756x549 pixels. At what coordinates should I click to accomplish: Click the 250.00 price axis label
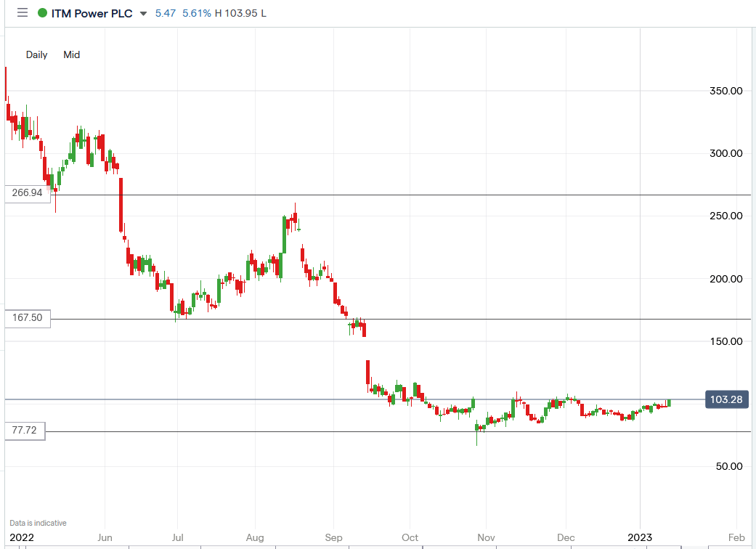(725, 216)
